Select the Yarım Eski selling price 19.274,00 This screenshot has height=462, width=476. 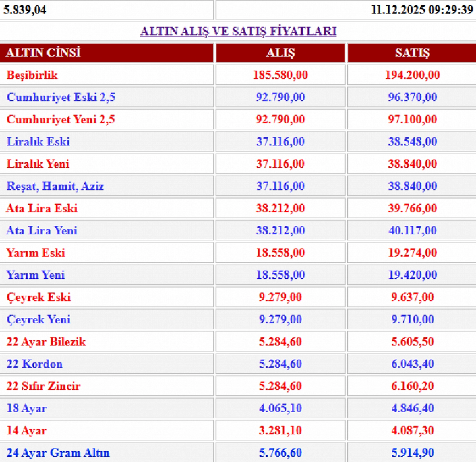tap(411, 253)
